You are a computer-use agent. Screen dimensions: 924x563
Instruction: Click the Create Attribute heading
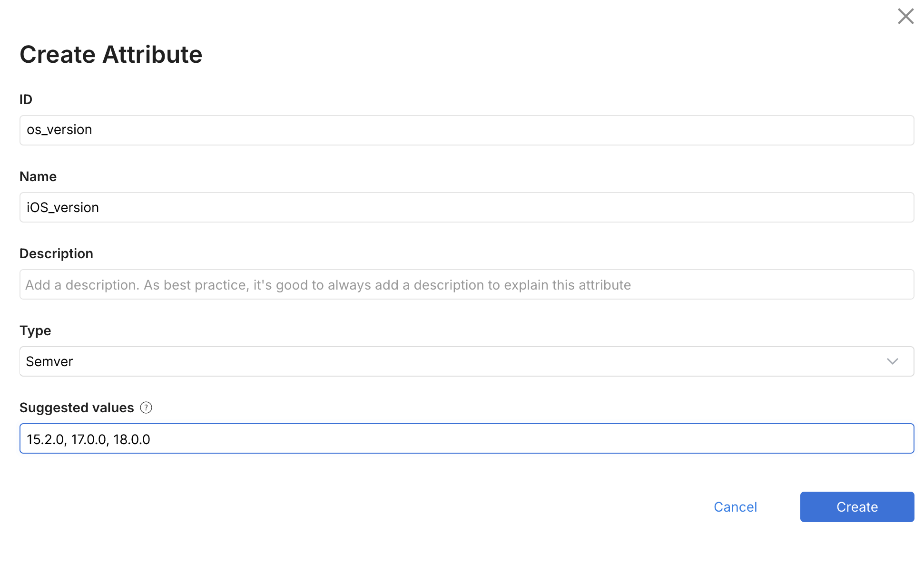[111, 54]
